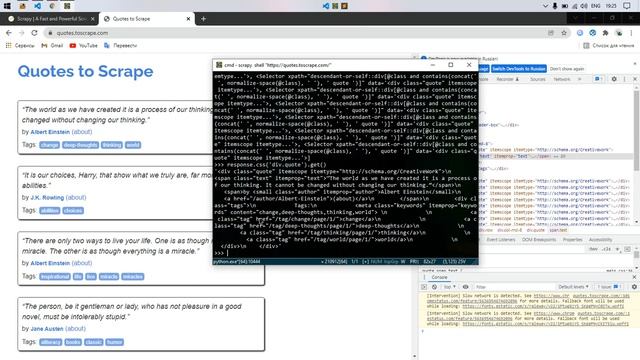Open the notification center icon

click(x=627, y=6)
